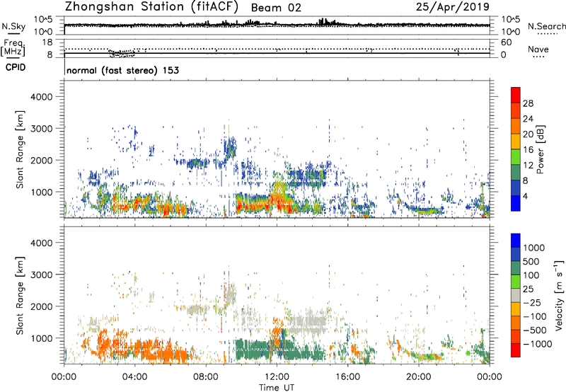Select the '20:00' time tick label

coord(419,377)
